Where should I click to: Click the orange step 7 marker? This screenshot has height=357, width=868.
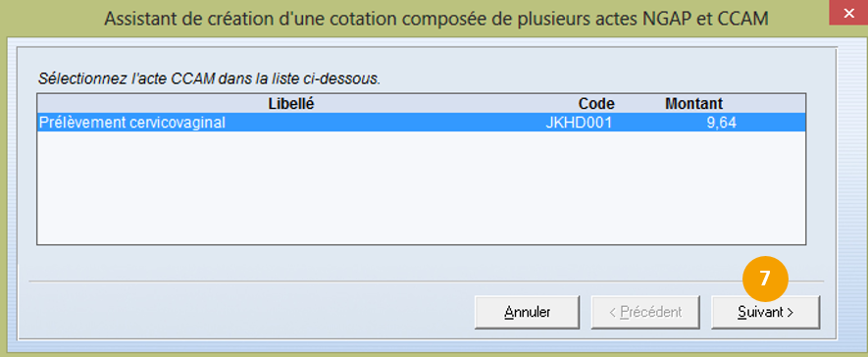click(x=765, y=279)
